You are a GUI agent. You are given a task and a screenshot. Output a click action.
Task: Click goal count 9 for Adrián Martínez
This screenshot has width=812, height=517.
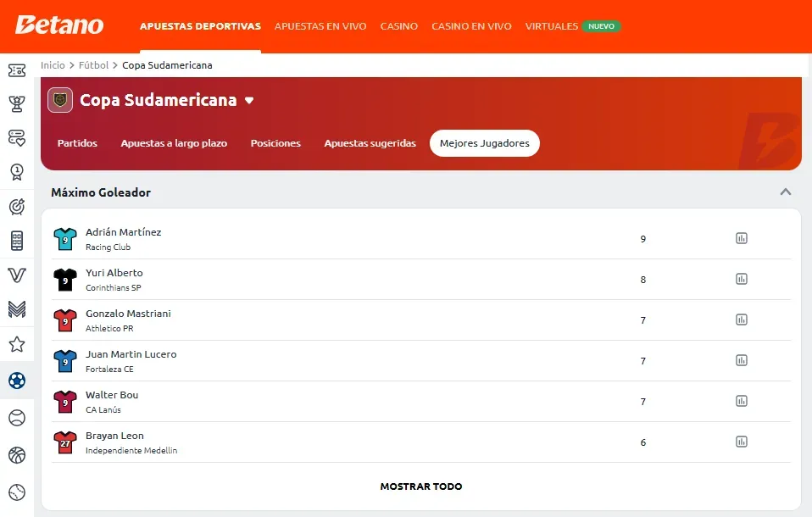point(643,239)
